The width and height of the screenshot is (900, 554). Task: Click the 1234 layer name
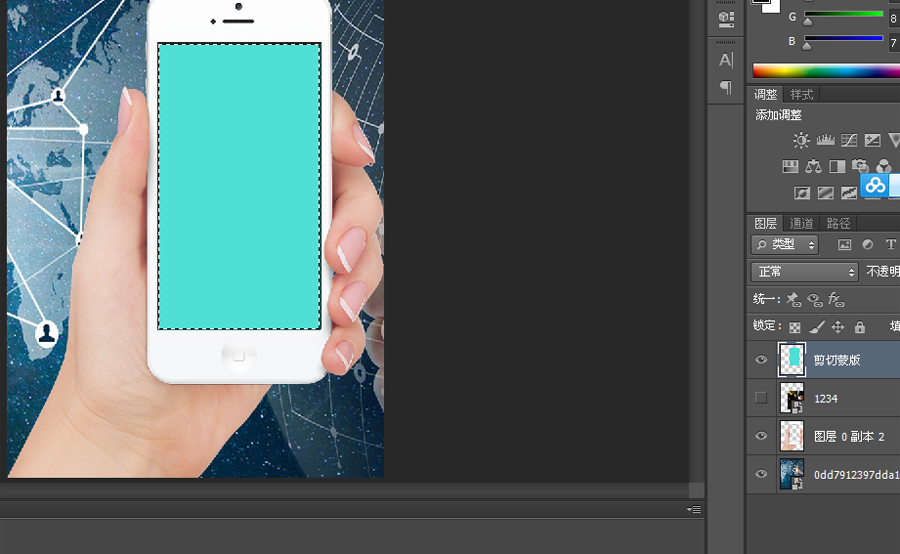pyautogui.click(x=826, y=398)
